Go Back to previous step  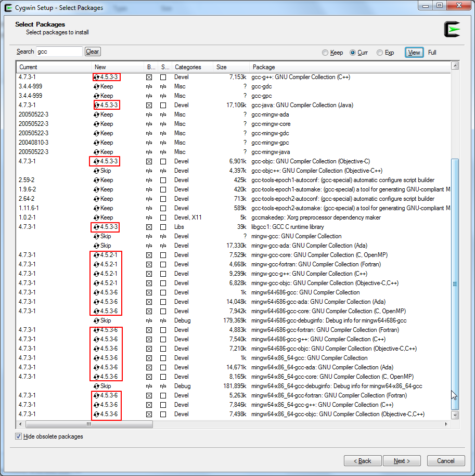coord(363,461)
